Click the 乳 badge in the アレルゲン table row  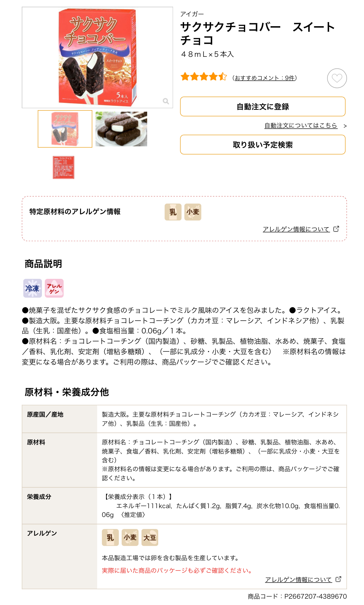tap(110, 537)
